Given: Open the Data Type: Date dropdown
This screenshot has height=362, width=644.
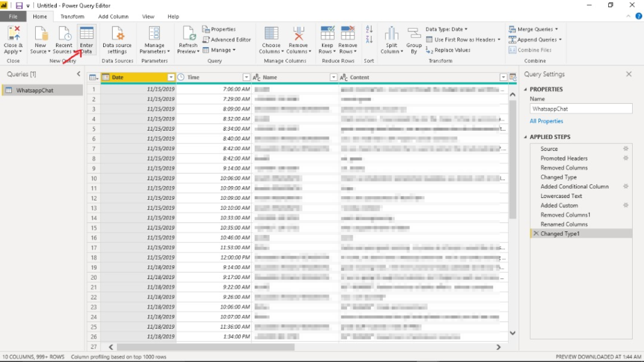Looking at the screenshot, I should pos(447,29).
